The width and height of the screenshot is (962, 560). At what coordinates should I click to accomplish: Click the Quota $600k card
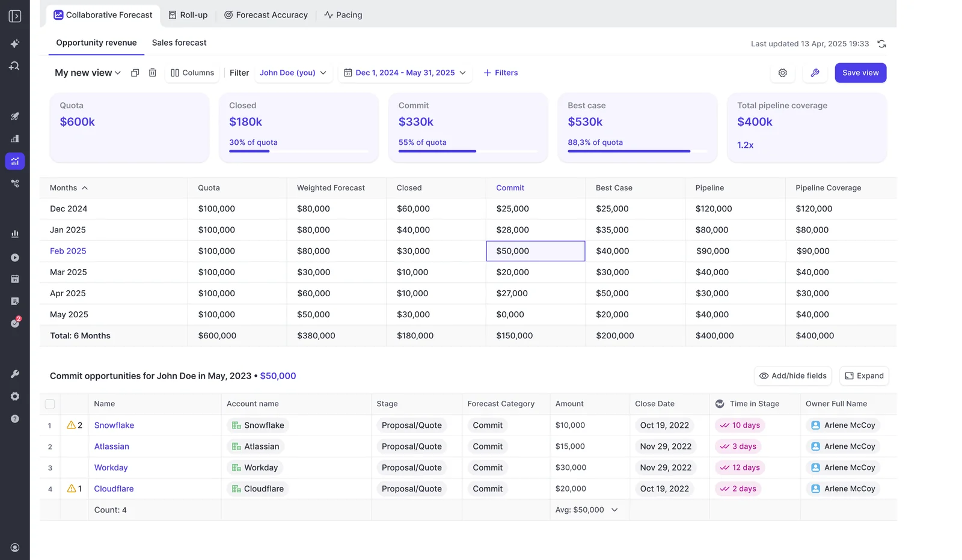[x=129, y=127]
